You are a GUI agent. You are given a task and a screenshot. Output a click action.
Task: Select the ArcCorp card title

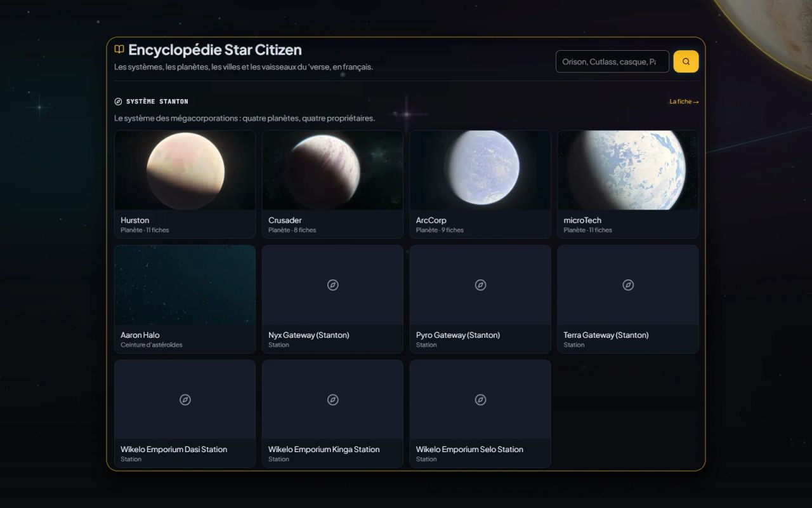click(431, 220)
